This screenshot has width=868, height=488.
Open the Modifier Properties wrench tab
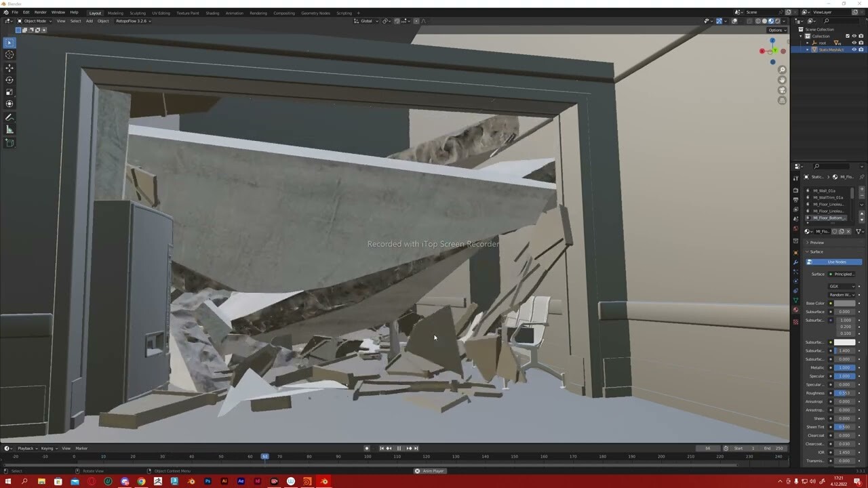(795, 261)
